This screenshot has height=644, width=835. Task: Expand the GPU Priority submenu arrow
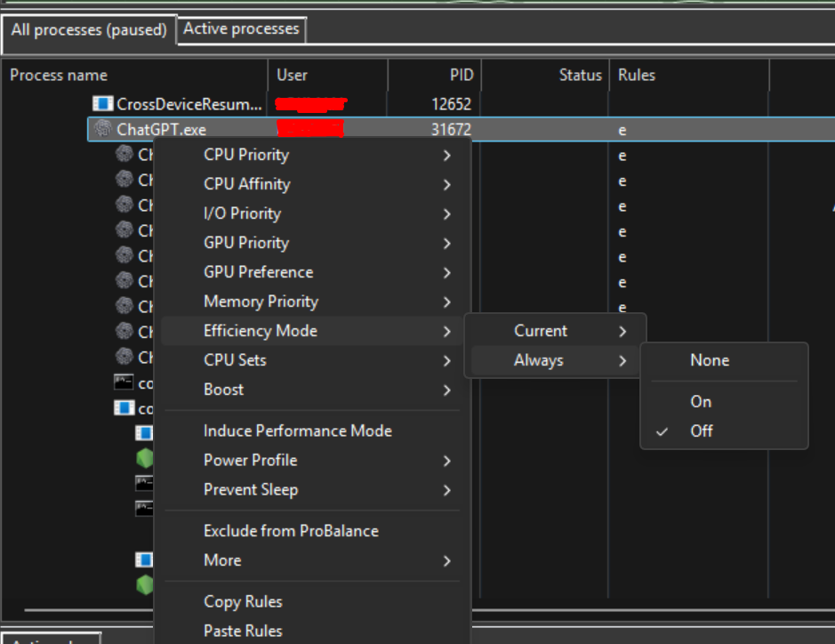446,244
